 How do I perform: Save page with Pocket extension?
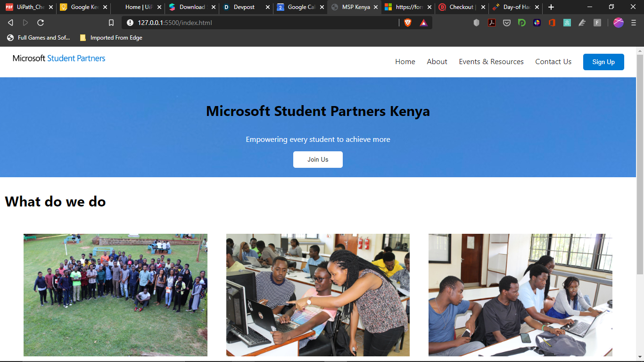pos(507,23)
